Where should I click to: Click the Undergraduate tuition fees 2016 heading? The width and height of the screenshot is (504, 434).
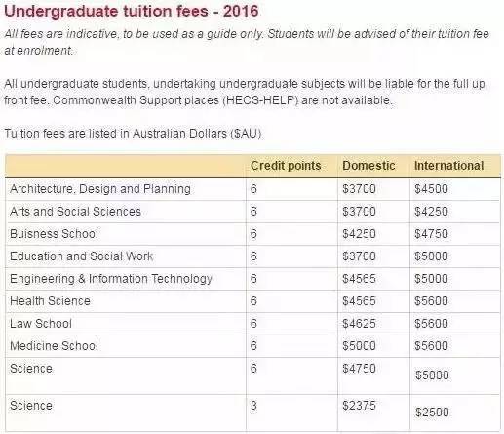pos(132,12)
